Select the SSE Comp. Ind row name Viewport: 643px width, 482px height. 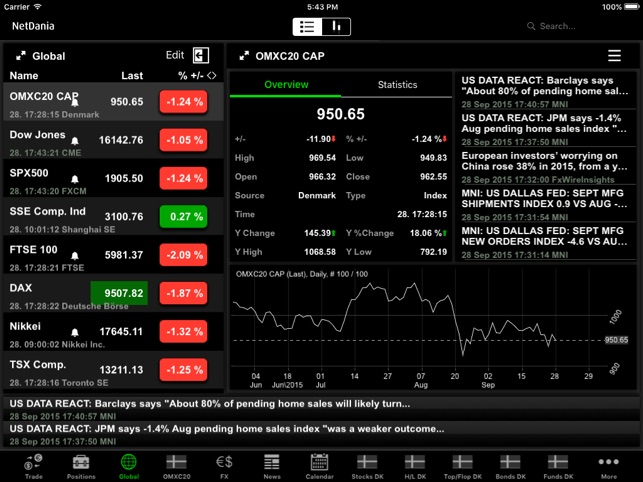pos(48,211)
